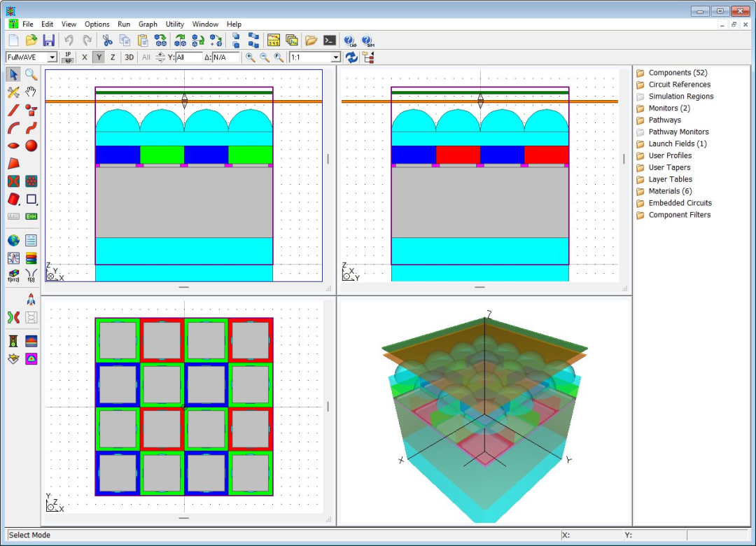Screen dimensions: 756x546
Task: Open the symbol table list icon
Action: [31, 240]
